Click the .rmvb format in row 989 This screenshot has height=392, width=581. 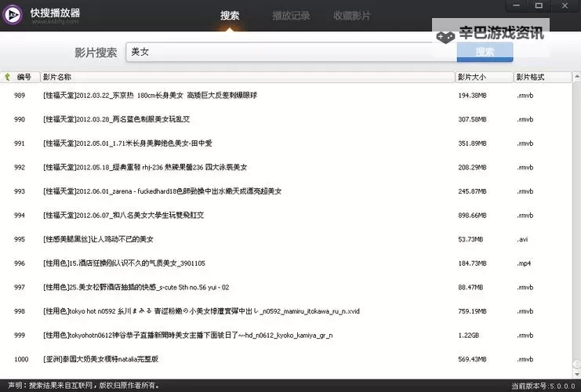pos(525,95)
